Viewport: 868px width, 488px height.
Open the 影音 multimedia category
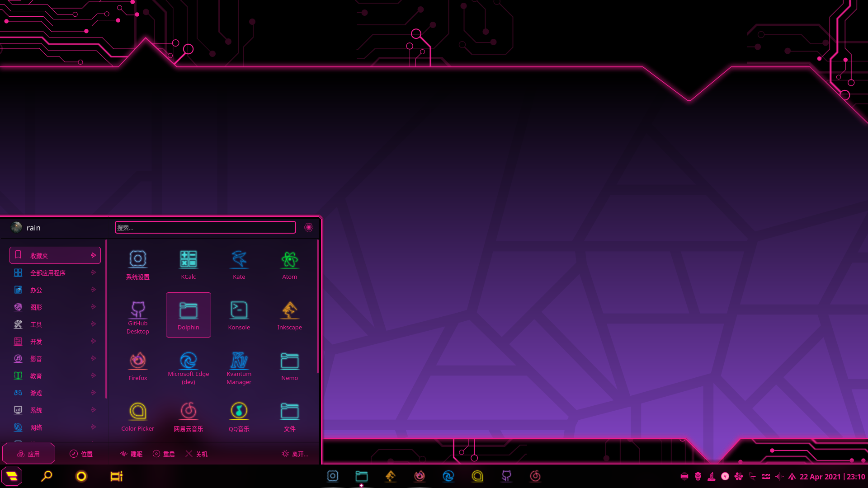(55, 358)
